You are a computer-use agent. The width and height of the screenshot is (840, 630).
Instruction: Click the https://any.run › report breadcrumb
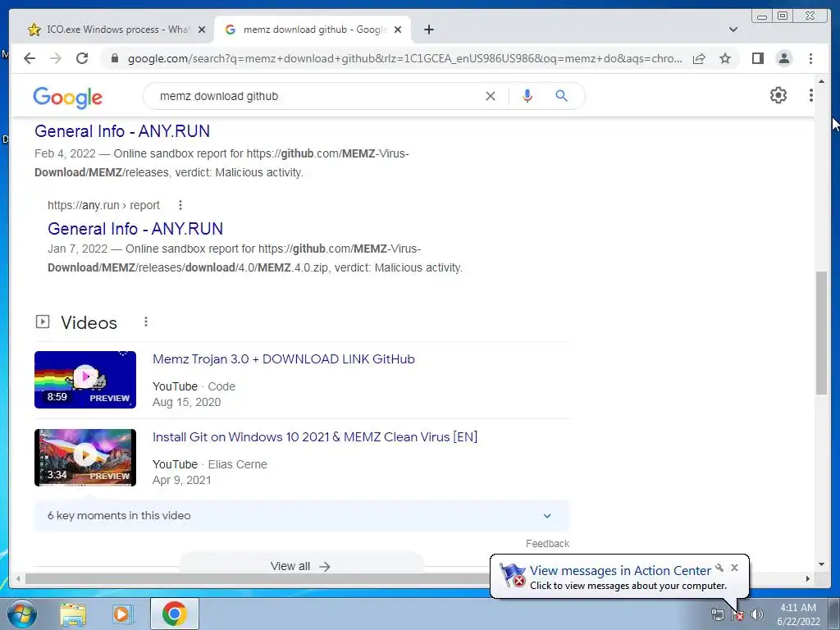(103, 205)
